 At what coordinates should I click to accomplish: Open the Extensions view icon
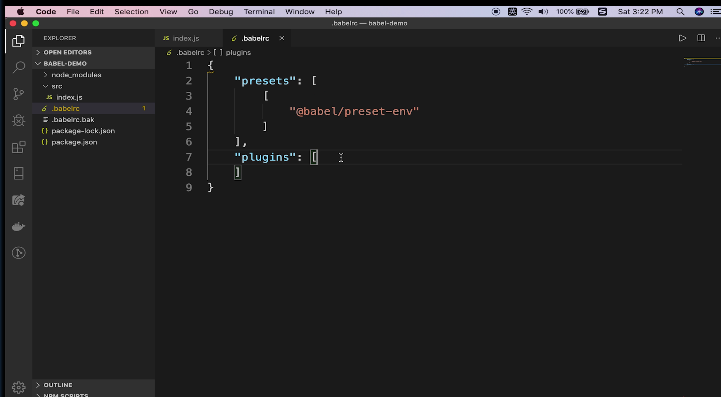(18, 147)
